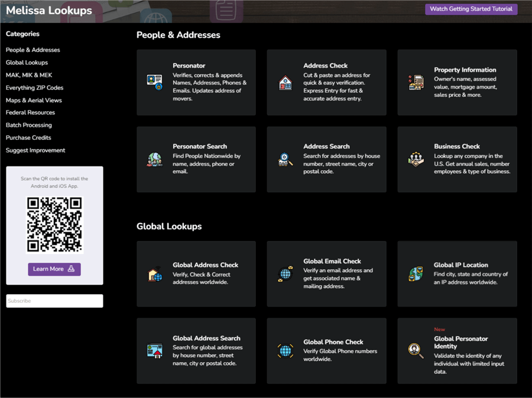Click the download icon on Learn More
This screenshot has width=532, height=398.
[71, 269]
